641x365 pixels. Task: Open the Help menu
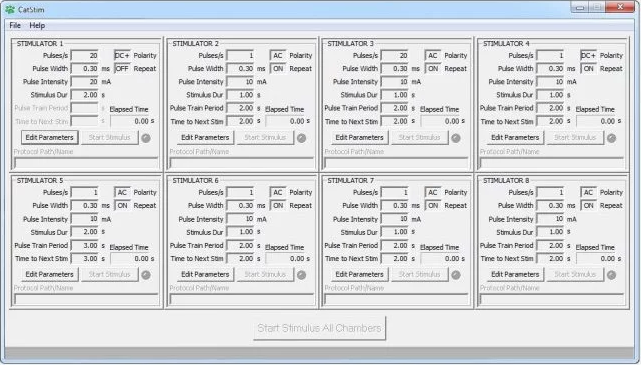37,25
